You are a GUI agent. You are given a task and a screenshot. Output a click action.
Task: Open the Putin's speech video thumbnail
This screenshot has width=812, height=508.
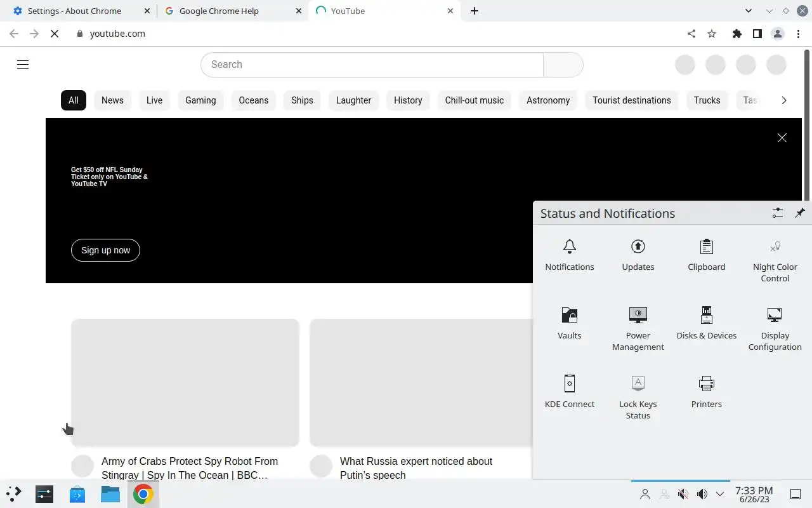coord(421,382)
